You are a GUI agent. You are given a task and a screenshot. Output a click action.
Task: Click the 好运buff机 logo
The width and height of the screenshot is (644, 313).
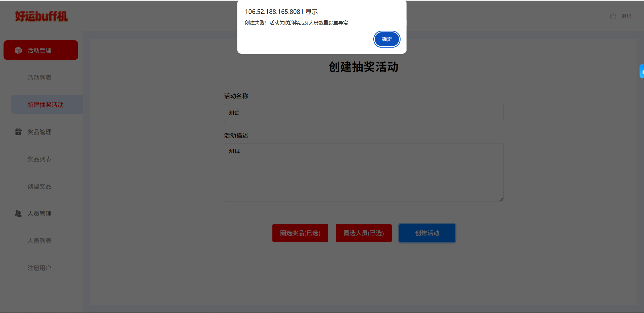[x=42, y=16]
